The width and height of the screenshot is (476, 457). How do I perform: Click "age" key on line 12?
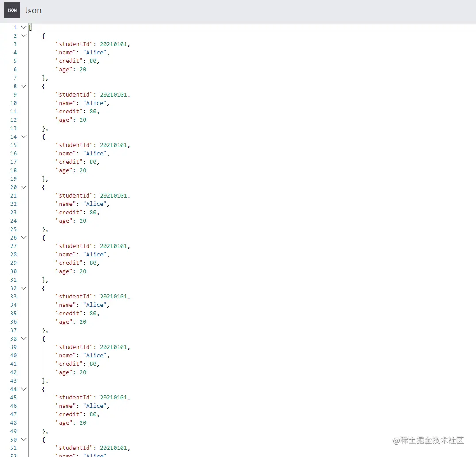tap(64, 120)
